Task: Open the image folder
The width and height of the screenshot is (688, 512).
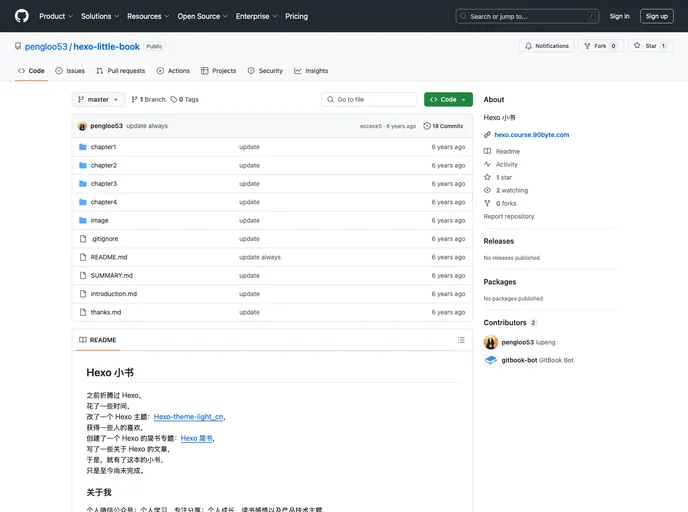Action: tap(99, 221)
